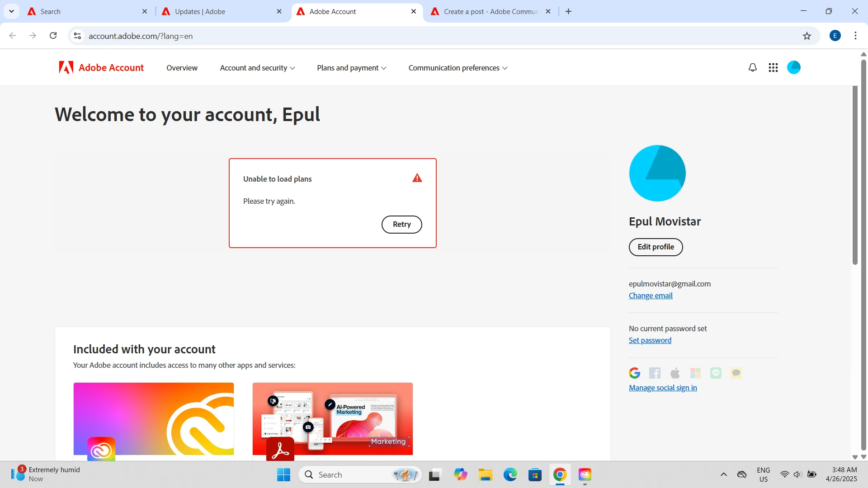Click the Facebook social sign-in icon
The width and height of the screenshot is (868, 488).
(655, 373)
